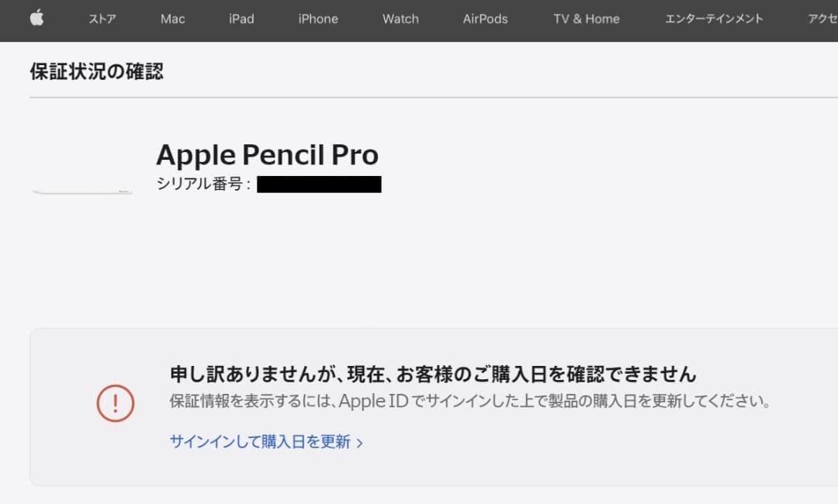
Task: Click the red exclamation warning icon
Action: pyautogui.click(x=115, y=403)
